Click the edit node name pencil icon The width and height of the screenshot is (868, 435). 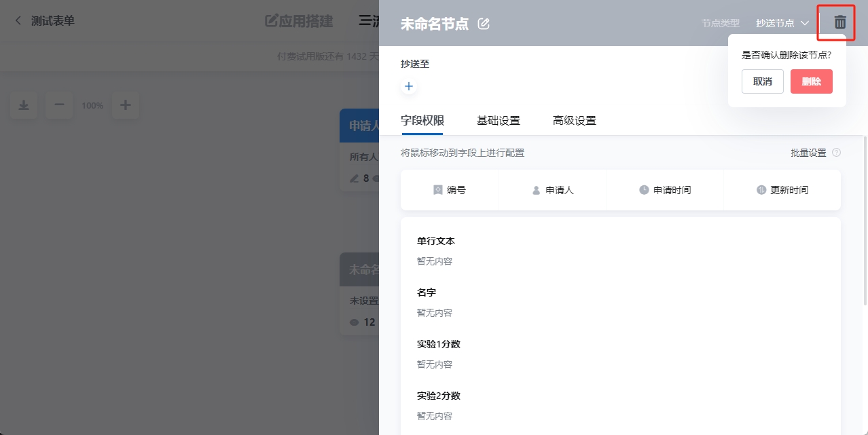[484, 24]
